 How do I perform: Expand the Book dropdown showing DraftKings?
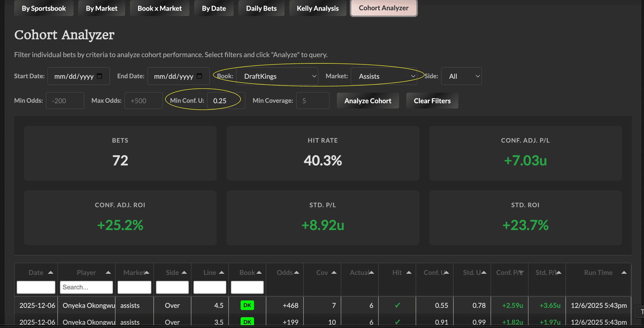(277, 76)
